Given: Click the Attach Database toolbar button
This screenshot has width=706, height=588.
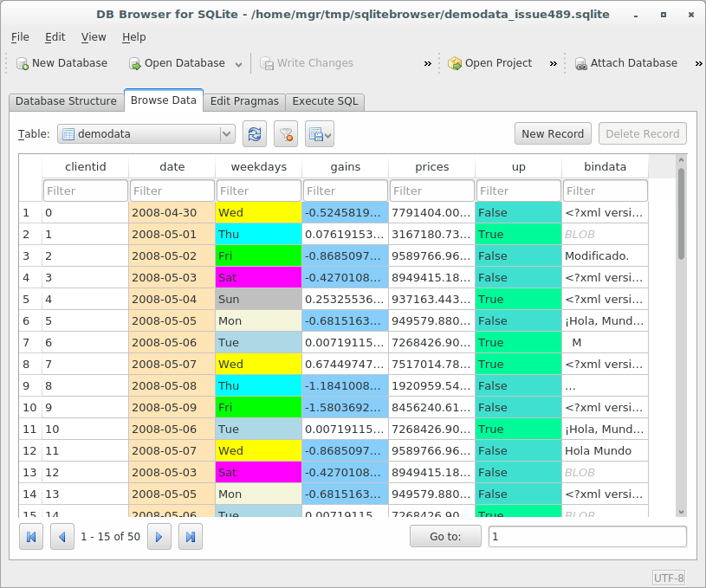Looking at the screenshot, I should pos(626,63).
